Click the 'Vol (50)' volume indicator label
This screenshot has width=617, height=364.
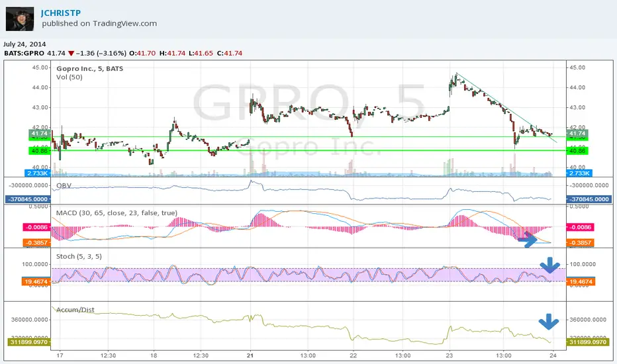[x=70, y=77]
